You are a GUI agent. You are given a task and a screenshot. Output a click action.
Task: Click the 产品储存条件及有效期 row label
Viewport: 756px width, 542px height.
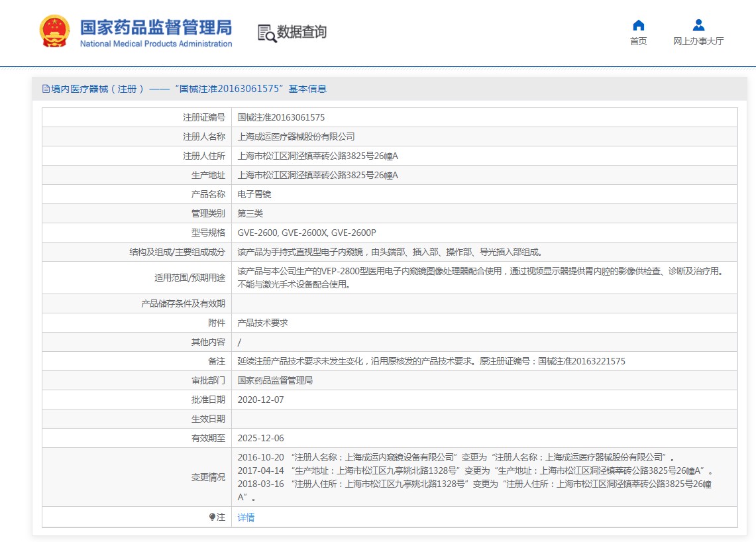184,303
